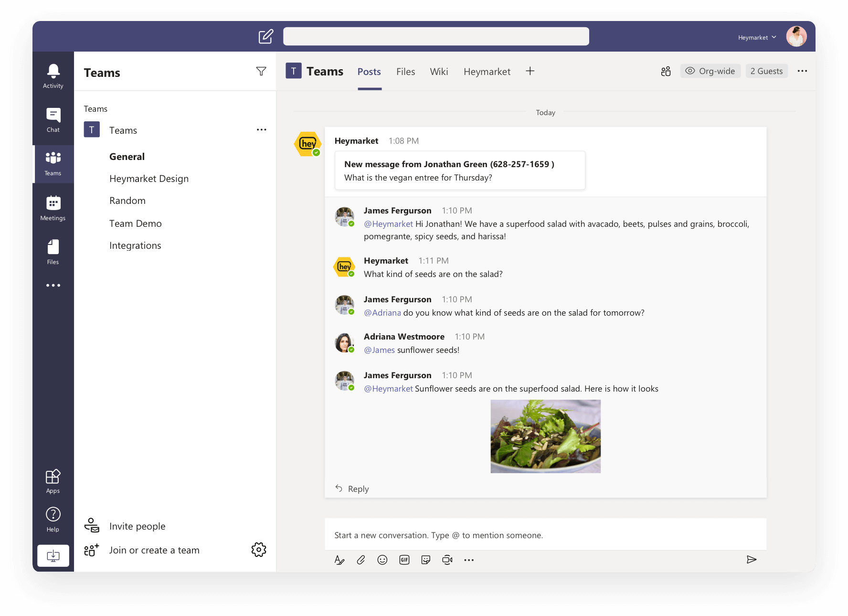Insert a GIF in compose bar
848x616 pixels.
404,560
